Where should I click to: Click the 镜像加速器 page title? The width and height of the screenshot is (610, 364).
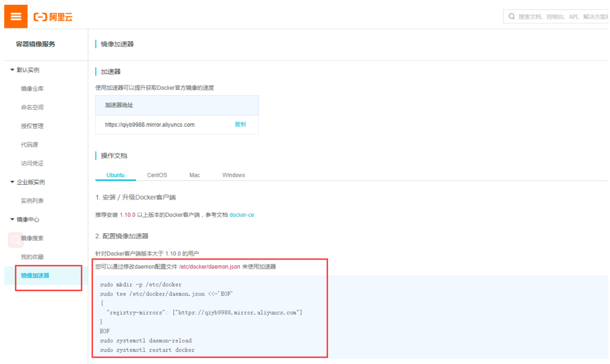[117, 44]
